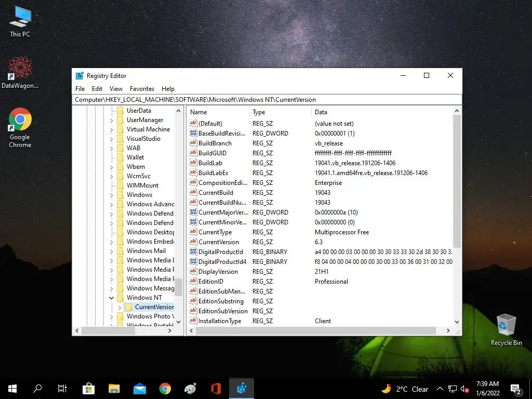
Task: Open the This PC desktop icon
Action: [20, 21]
